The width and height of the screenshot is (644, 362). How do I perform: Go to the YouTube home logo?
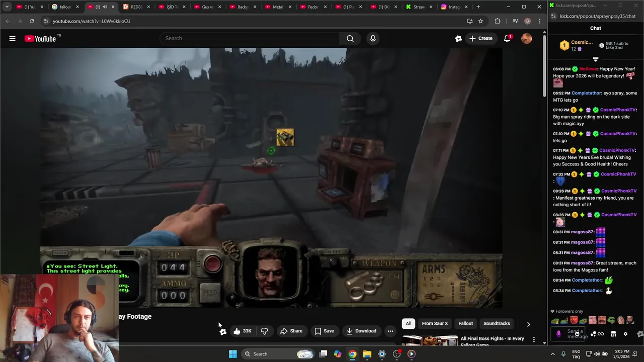tap(40, 39)
